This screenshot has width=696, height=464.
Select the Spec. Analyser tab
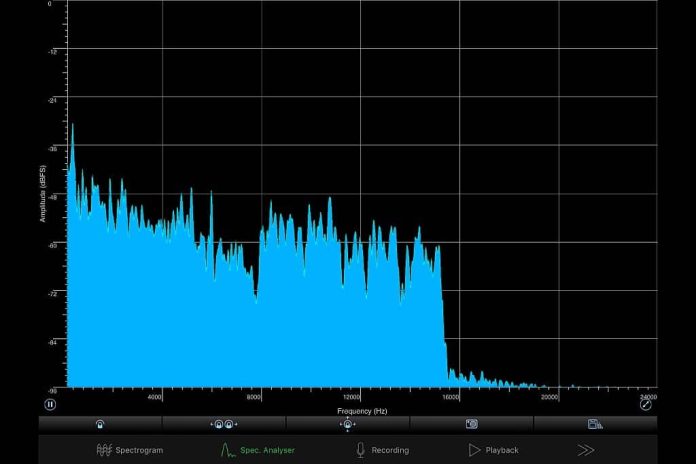257,450
